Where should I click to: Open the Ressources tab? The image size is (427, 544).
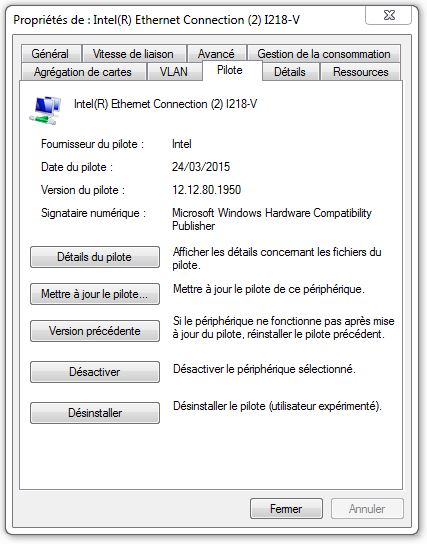360,72
